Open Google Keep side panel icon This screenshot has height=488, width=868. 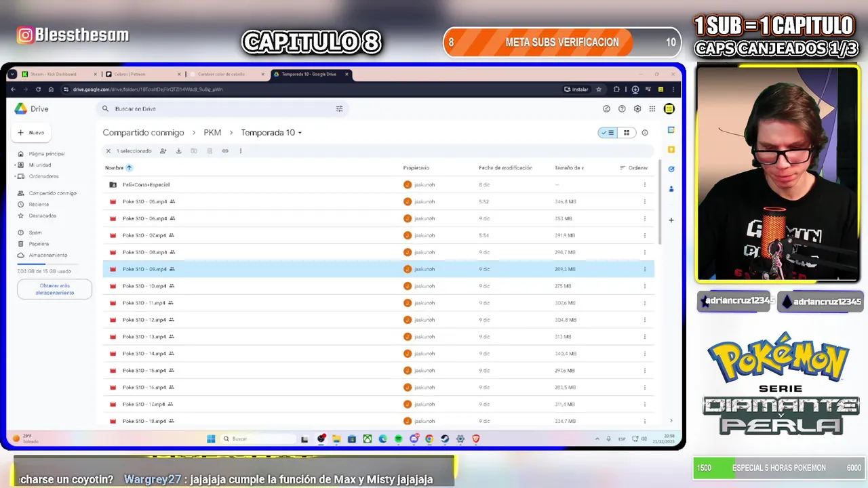coord(671,150)
